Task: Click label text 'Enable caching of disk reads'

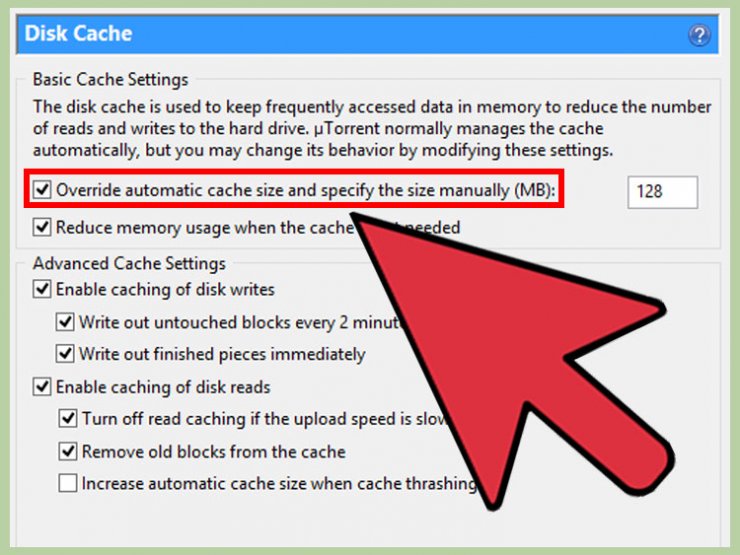Action: 163,387
